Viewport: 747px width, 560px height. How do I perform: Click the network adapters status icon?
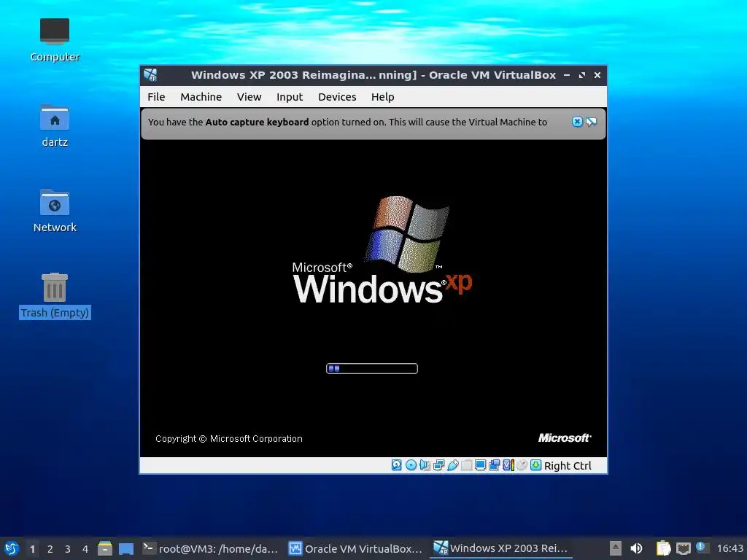click(x=438, y=465)
